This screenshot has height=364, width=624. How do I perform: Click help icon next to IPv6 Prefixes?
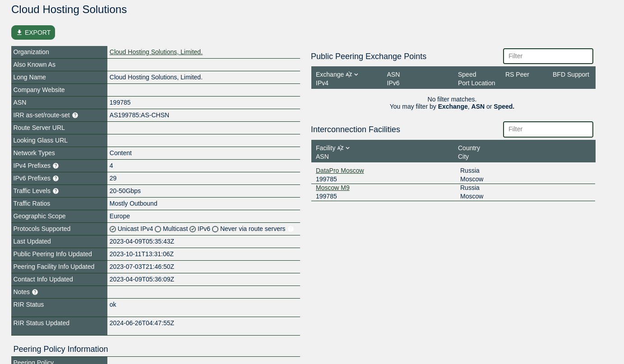(x=55, y=179)
